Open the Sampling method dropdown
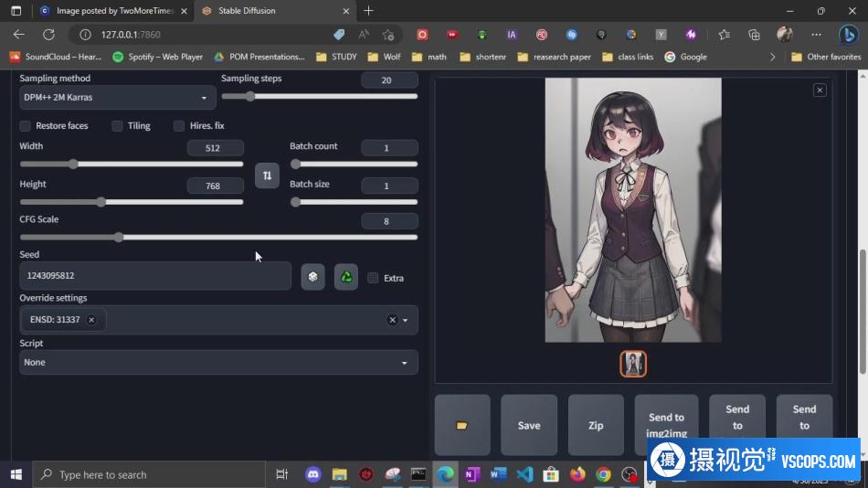 [x=116, y=98]
